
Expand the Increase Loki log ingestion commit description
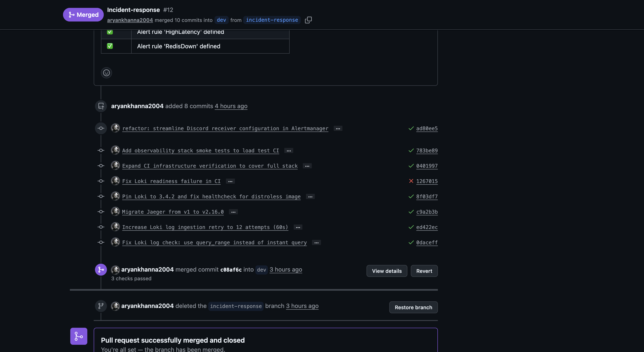coord(298,227)
